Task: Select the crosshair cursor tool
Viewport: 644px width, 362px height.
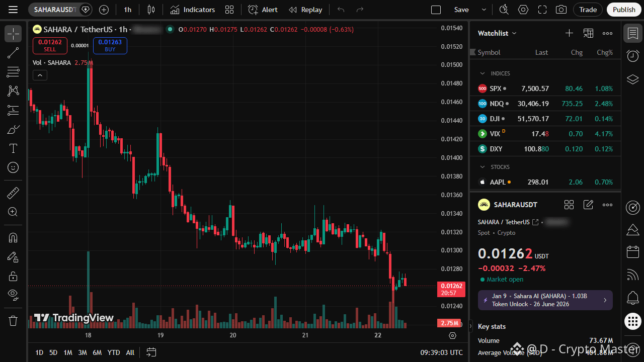Action: pyautogui.click(x=13, y=34)
